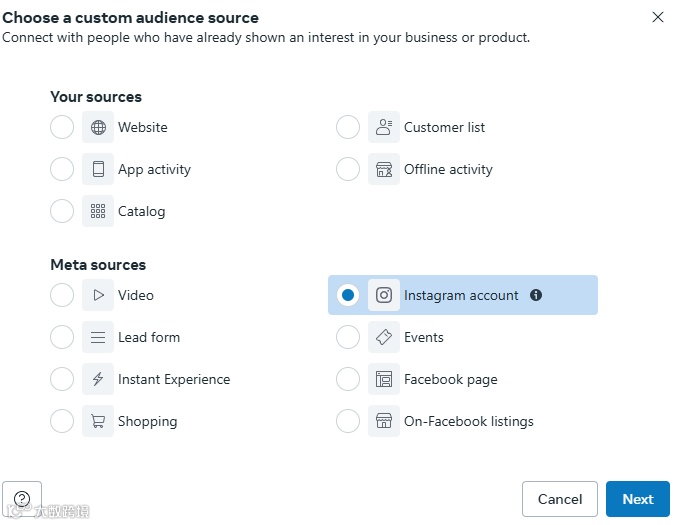Screen dimensions: 676x525
Task: Click the shopping cart icon for Shopping
Action: click(x=98, y=422)
